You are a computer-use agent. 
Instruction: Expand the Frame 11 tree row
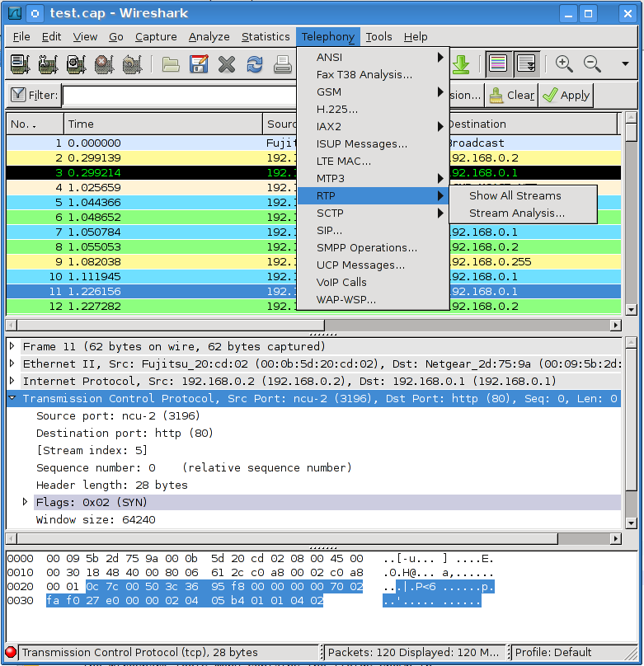tap(12, 346)
